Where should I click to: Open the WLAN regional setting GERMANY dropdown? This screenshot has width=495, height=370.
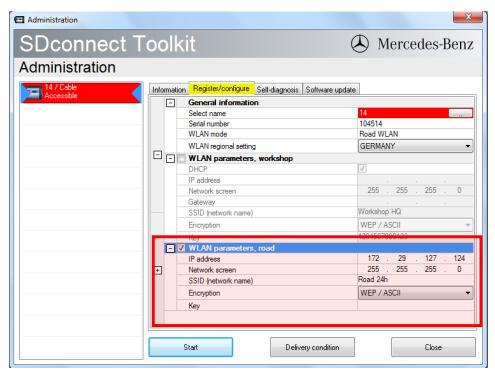[415, 146]
